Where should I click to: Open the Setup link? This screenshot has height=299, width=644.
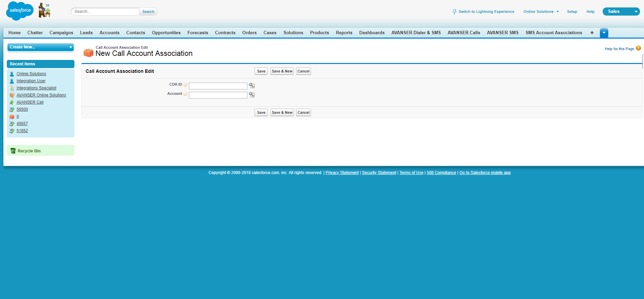click(572, 12)
